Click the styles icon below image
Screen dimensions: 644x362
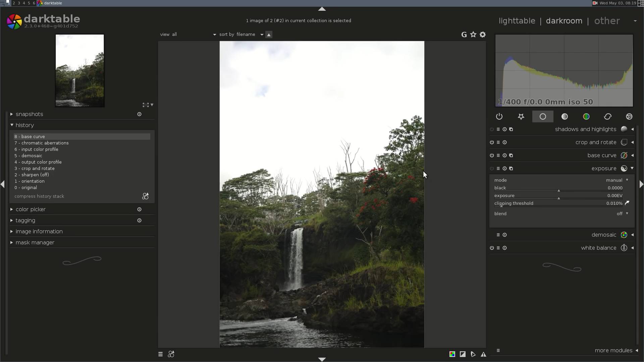(171, 354)
